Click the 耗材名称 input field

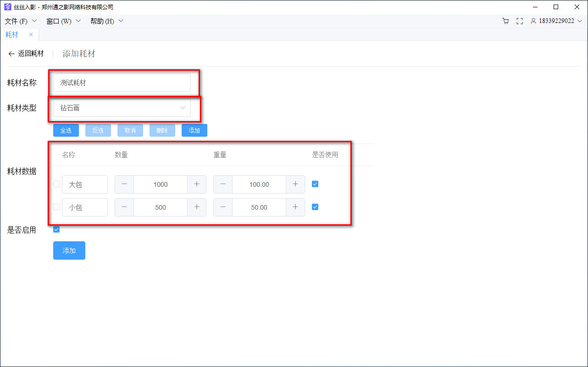(x=122, y=83)
